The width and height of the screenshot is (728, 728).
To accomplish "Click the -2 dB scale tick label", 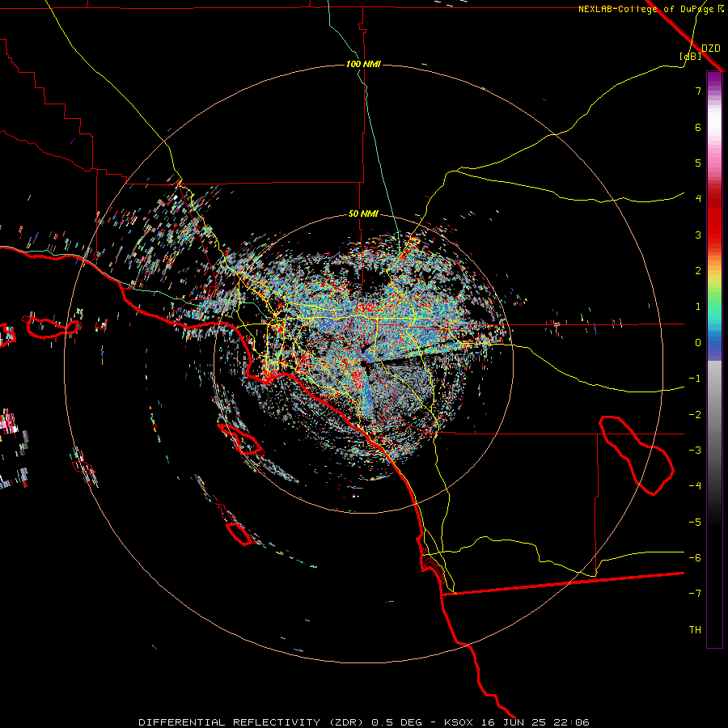I will 695,415.
